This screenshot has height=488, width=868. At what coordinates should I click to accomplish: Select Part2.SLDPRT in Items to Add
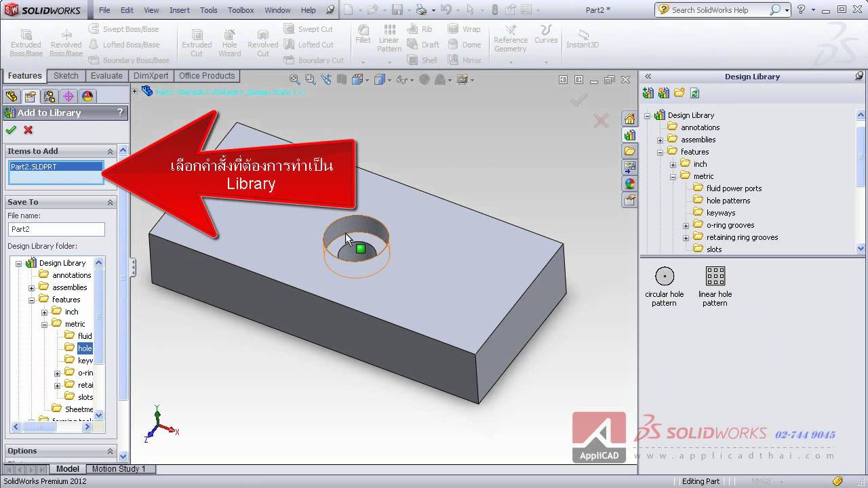pos(56,167)
